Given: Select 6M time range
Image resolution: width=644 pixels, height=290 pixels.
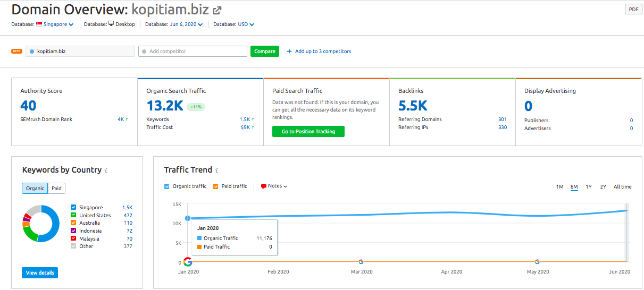Looking at the screenshot, I should click(574, 187).
